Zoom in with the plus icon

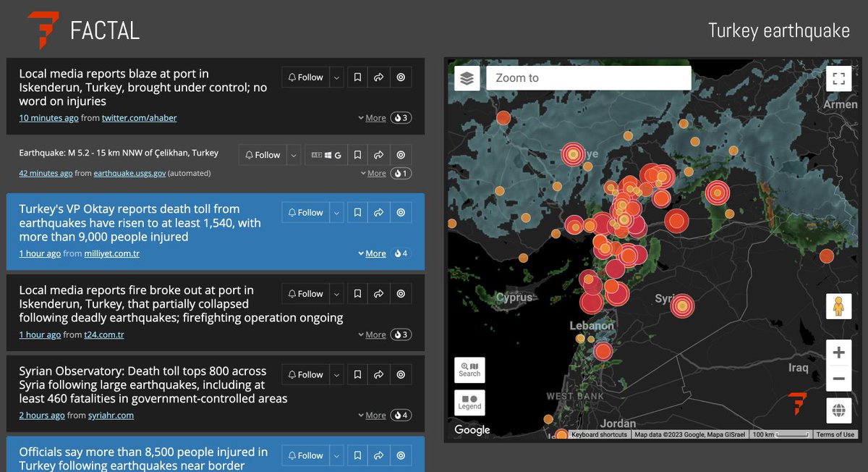(838, 352)
